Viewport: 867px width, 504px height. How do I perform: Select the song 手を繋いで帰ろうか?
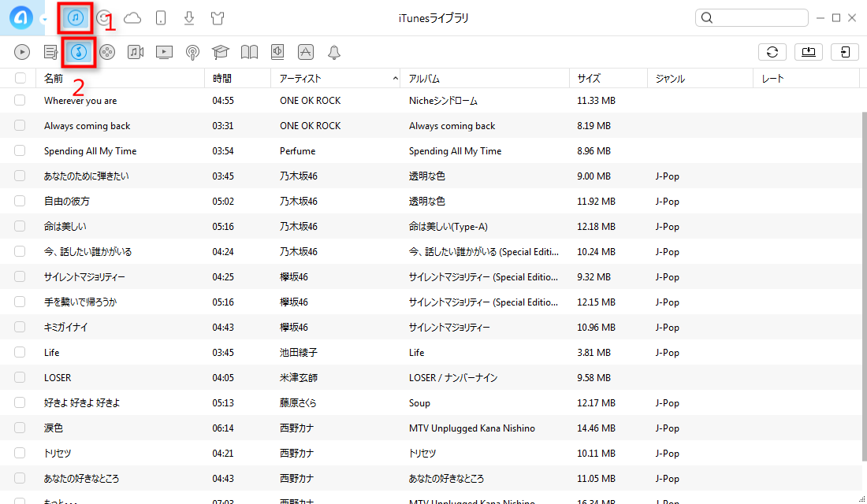80,302
